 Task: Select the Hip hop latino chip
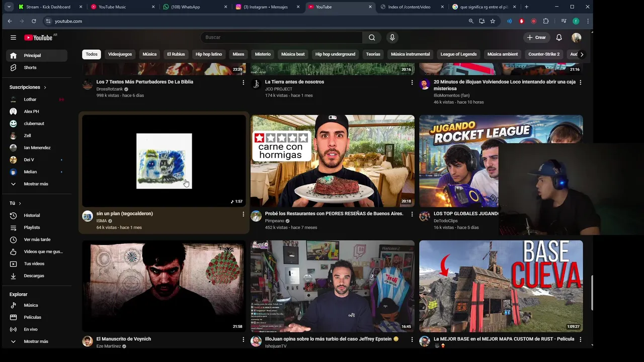209,54
